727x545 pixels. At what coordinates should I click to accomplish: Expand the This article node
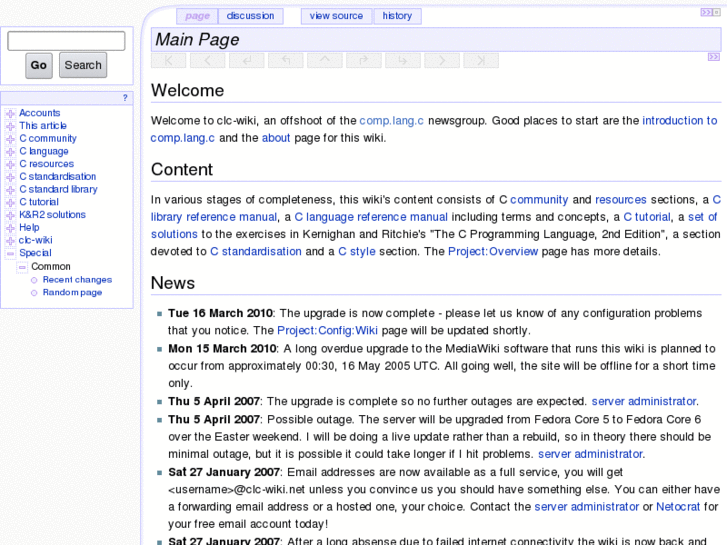[x=10, y=126]
